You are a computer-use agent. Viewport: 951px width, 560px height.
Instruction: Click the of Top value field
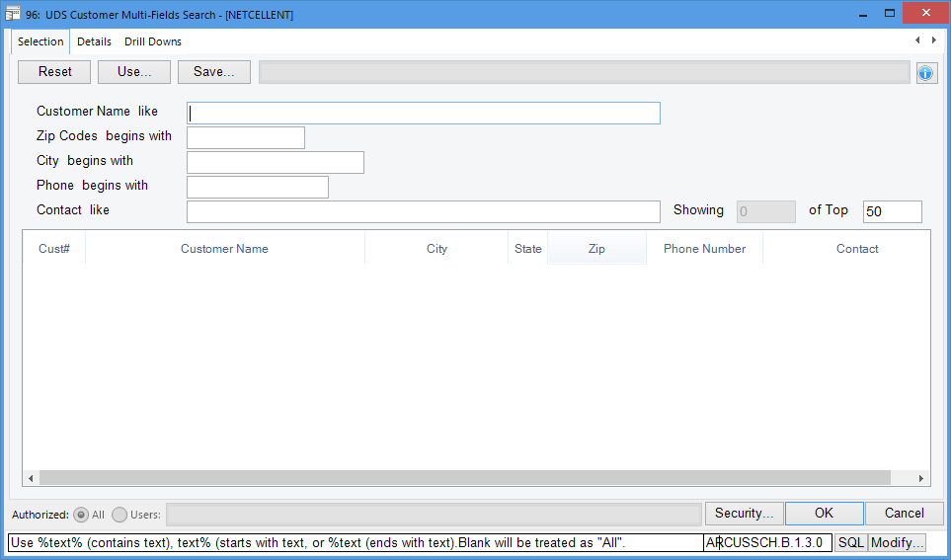tap(892, 211)
